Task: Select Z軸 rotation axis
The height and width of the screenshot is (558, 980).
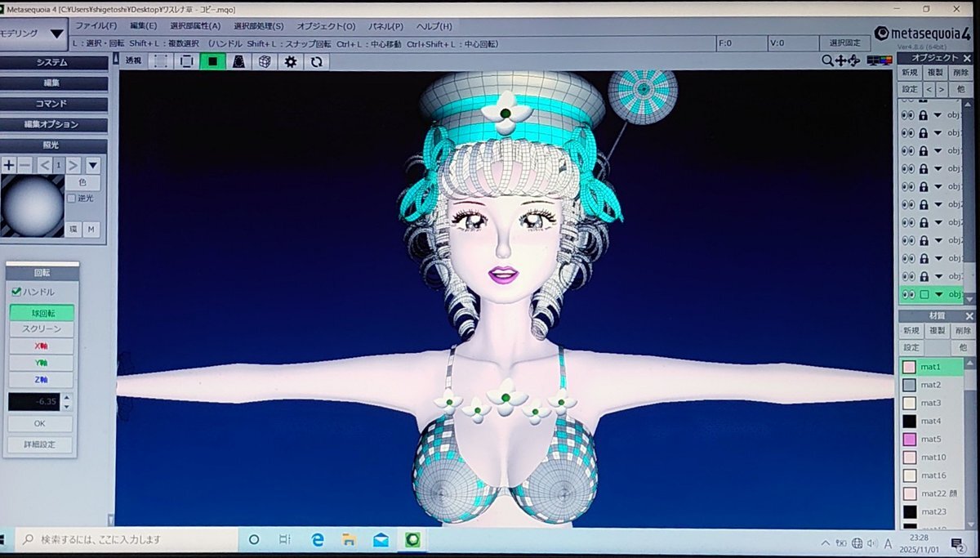Action: tap(41, 380)
